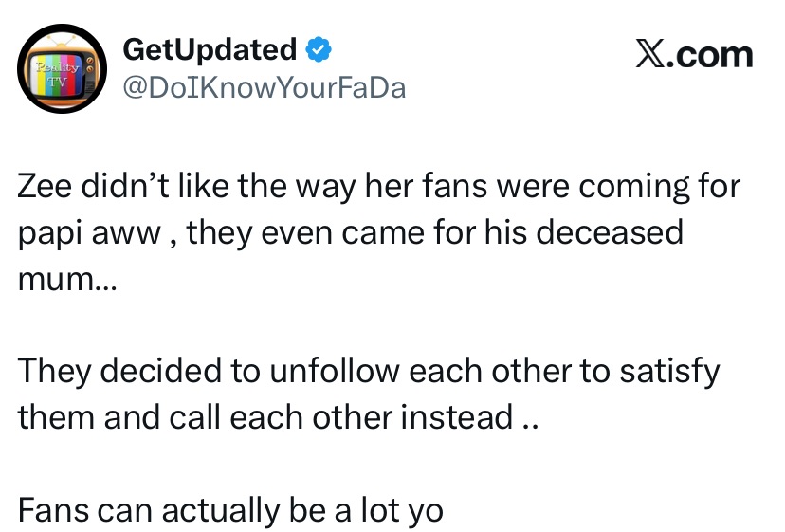785x532 pixels.
Task: Click the word "aww" in the tweet
Action: click(x=129, y=232)
